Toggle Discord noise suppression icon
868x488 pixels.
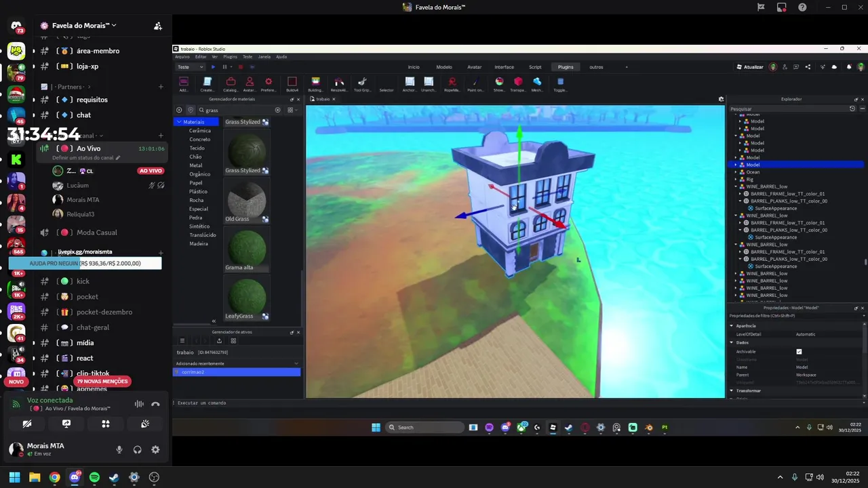139,404
